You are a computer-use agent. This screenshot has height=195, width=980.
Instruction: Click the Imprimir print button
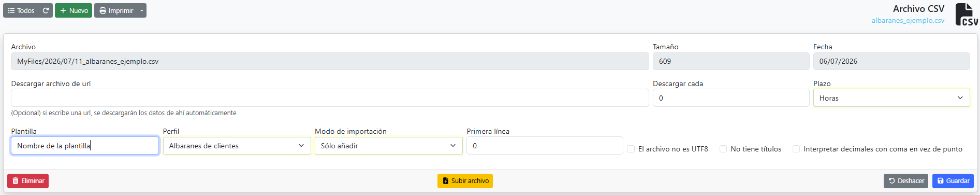(116, 10)
